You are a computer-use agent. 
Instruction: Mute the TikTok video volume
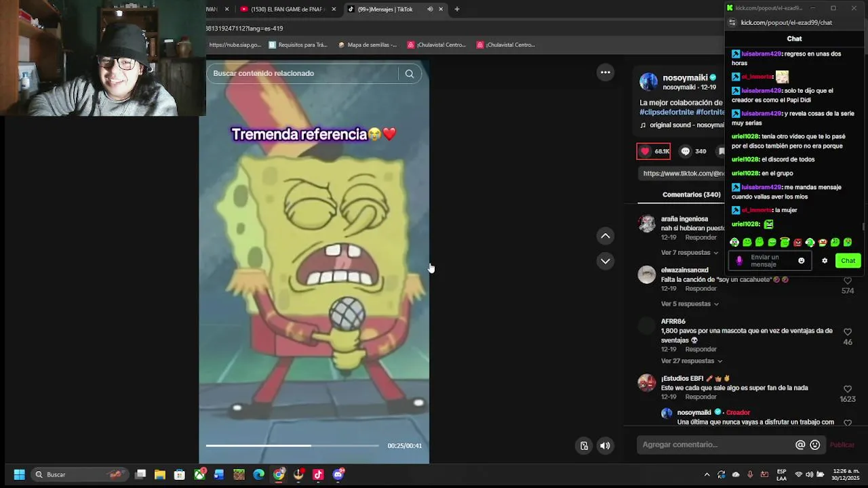pyautogui.click(x=605, y=445)
